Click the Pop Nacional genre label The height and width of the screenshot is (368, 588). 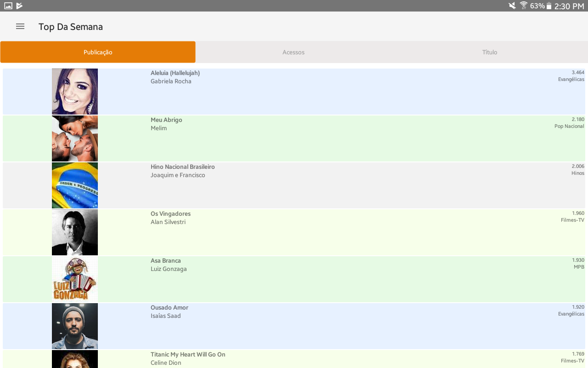coord(569,126)
